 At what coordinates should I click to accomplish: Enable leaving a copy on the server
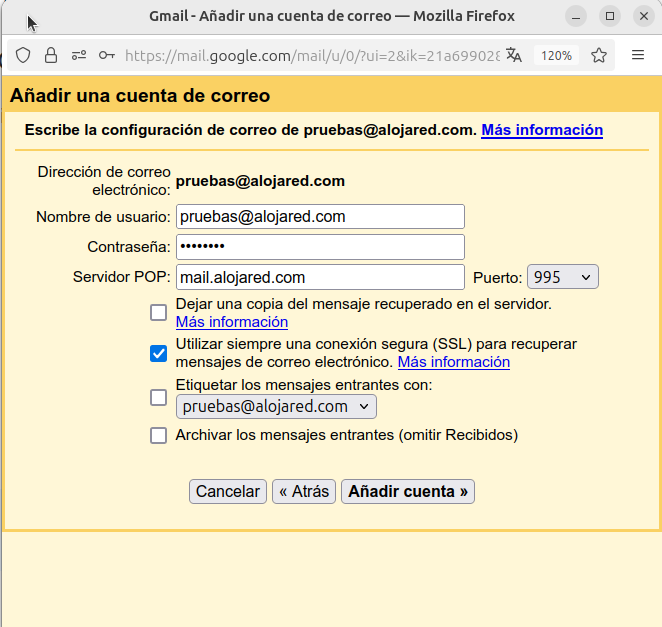click(158, 313)
